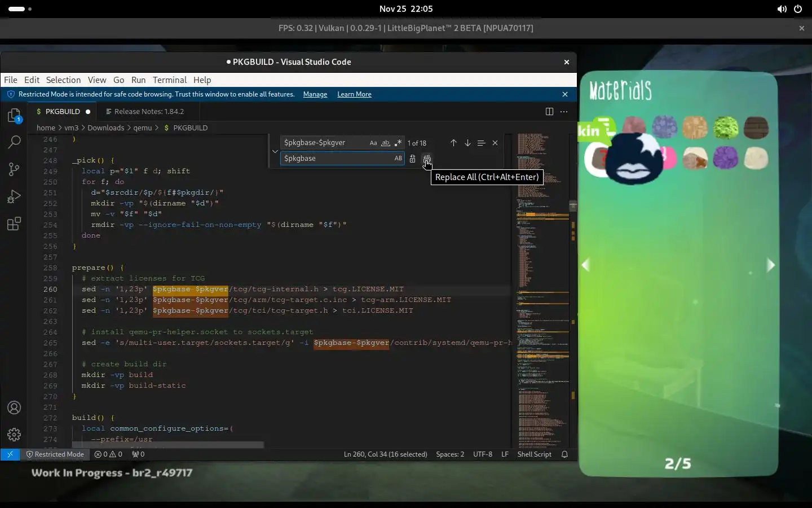Open the Explorer view in activity bar
Viewport: 812px width, 508px height.
pos(14,116)
